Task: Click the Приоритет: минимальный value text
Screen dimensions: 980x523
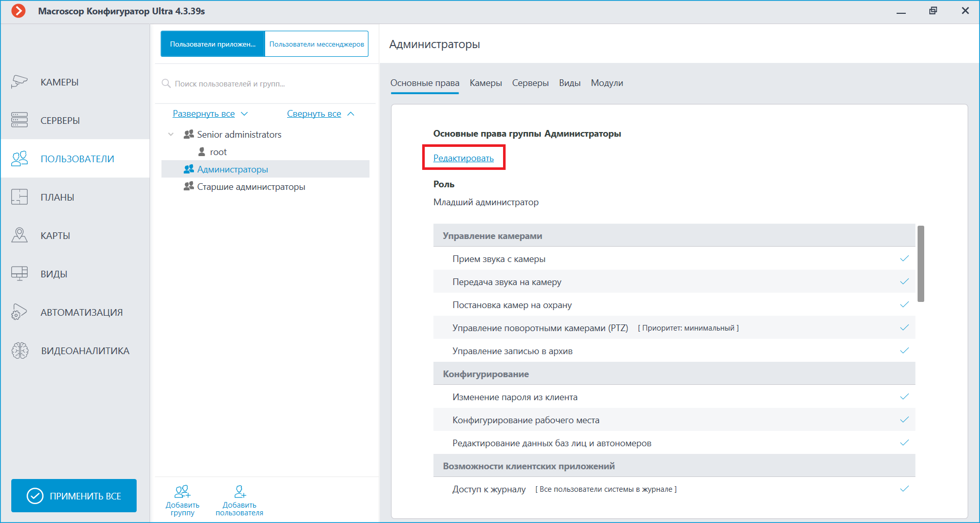Action: coord(688,328)
